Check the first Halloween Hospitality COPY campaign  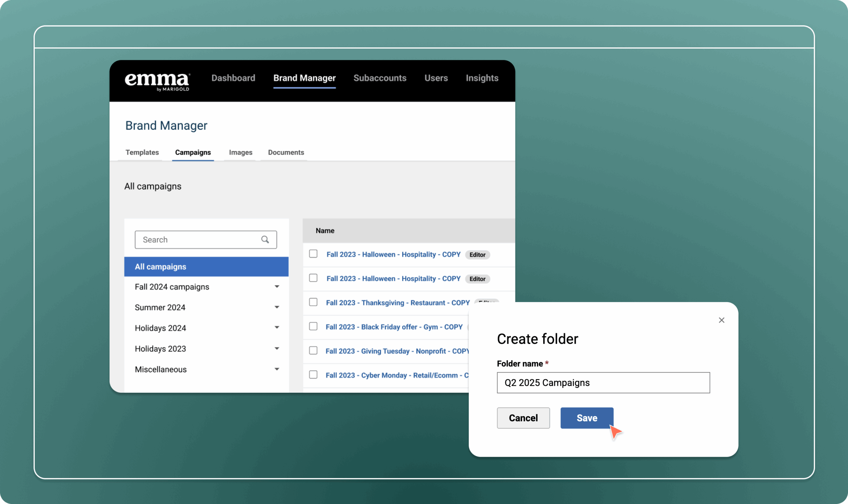pyautogui.click(x=313, y=254)
